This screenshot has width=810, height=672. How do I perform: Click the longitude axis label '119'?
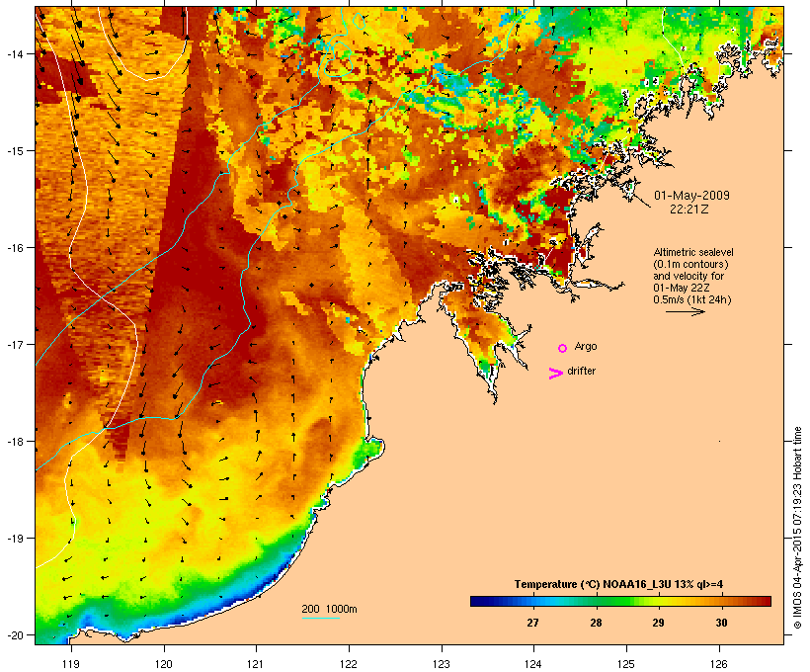(71, 664)
